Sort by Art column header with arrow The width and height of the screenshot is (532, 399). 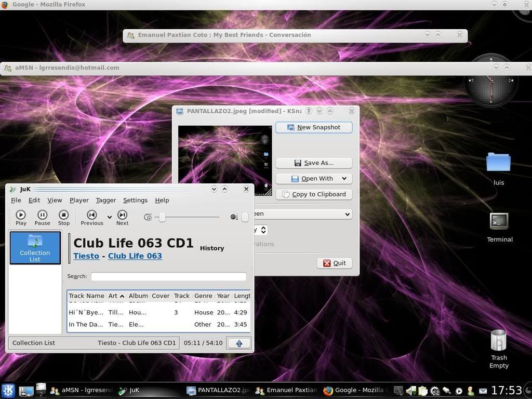point(116,296)
